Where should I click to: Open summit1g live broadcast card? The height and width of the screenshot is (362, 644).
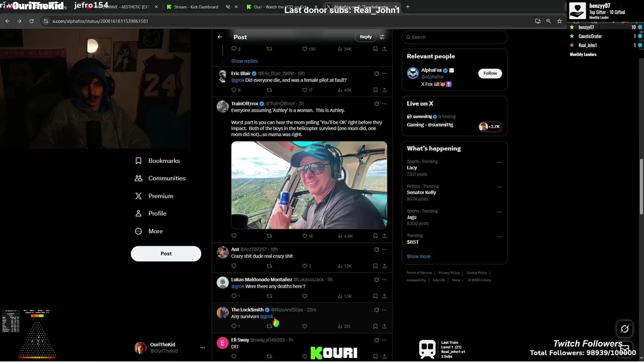(454, 121)
